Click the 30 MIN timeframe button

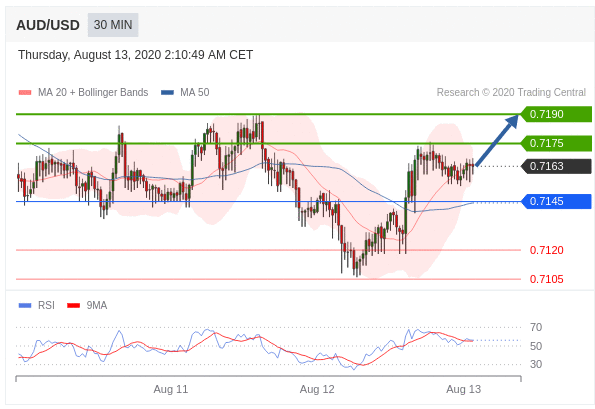(113, 25)
